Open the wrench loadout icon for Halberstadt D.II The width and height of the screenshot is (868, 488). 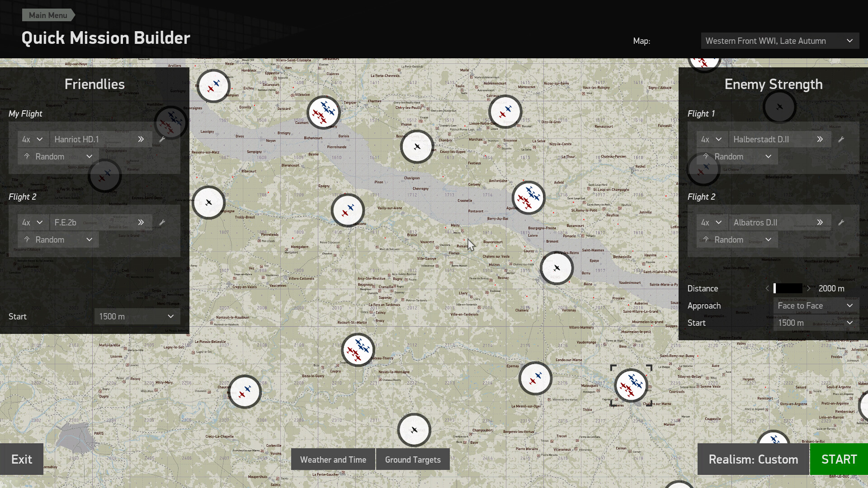click(x=842, y=139)
